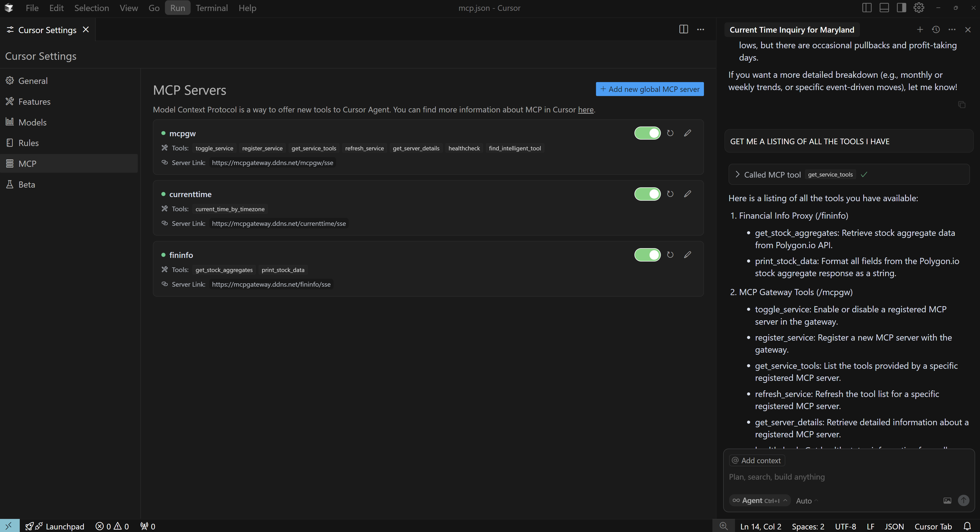The height and width of the screenshot is (532, 980).
Task: Open the Agent mode dropdown
Action: coord(760,501)
